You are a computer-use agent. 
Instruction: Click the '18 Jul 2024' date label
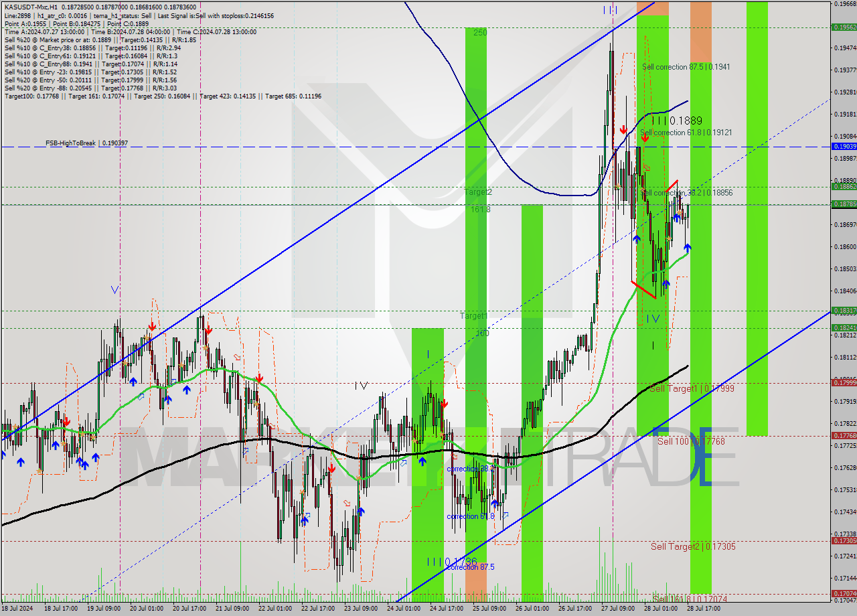pos(17,609)
